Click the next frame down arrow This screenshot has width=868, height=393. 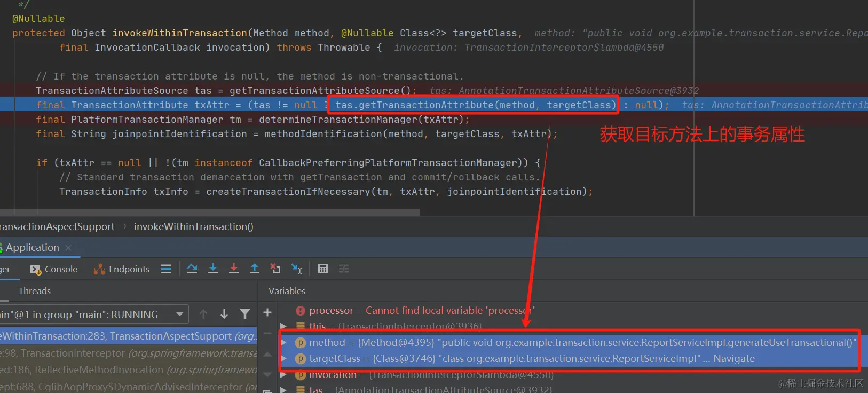tap(224, 314)
